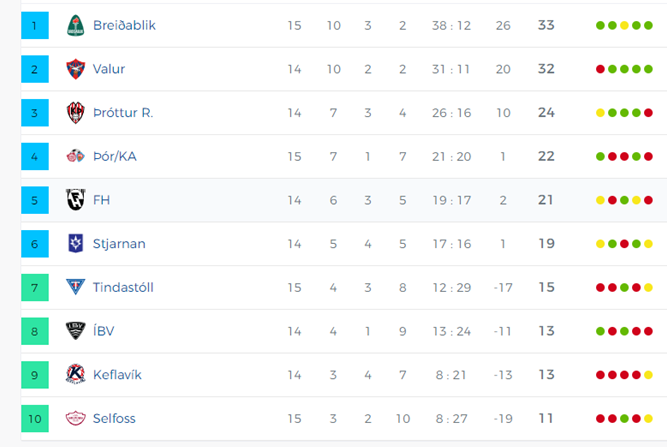667x447 pixels.
Task: Click the Stjarnan blue star crest
Action: [x=76, y=243]
